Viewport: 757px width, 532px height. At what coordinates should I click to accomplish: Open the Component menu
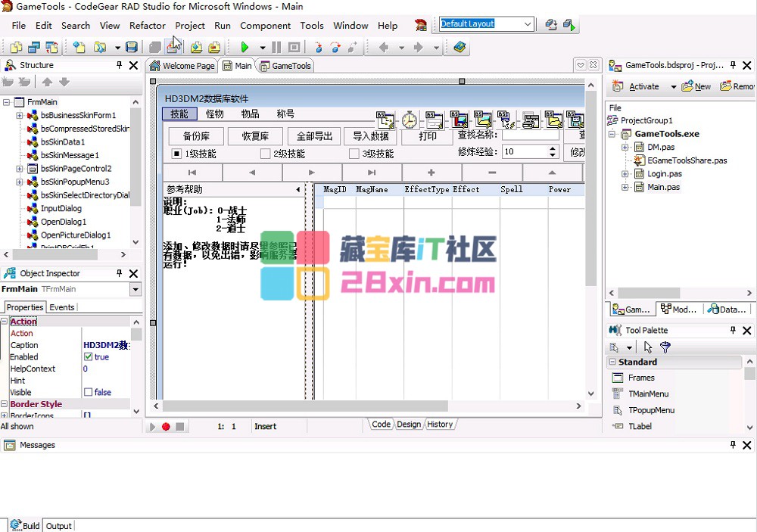coord(265,26)
